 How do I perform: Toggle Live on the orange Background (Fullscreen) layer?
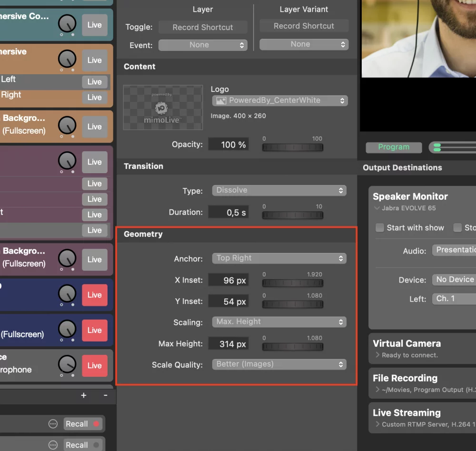95,127
